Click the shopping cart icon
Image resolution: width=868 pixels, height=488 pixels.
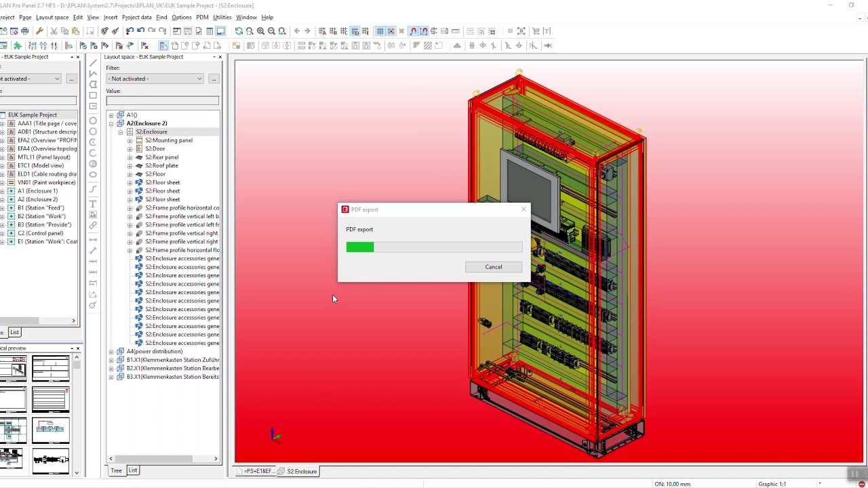tap(536, 31)
